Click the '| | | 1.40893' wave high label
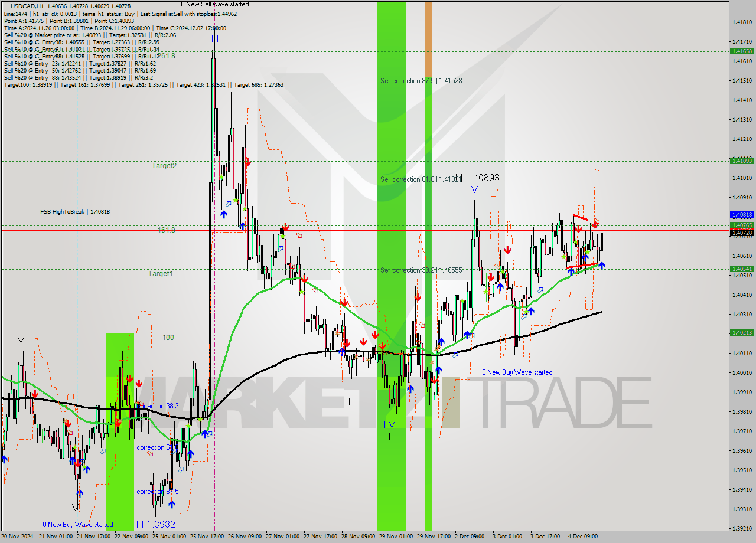The image size is (756, 543). pyautogui.click(x=475, y=178)
